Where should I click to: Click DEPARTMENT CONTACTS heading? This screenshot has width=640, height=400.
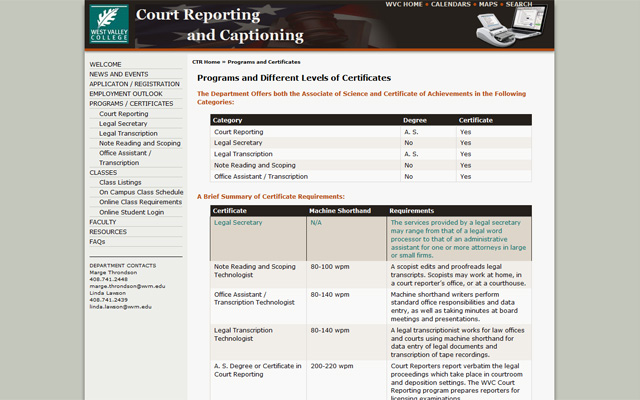[x=123, y=266]
